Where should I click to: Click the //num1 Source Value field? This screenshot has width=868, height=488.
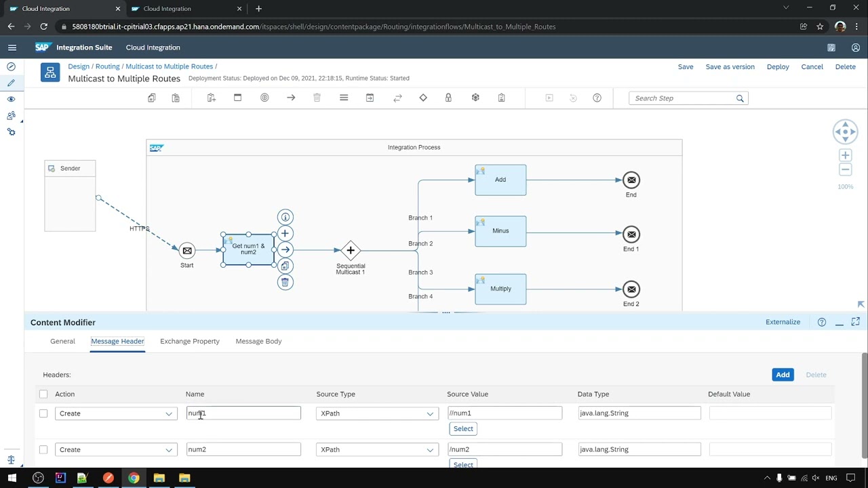pos(505,413)
